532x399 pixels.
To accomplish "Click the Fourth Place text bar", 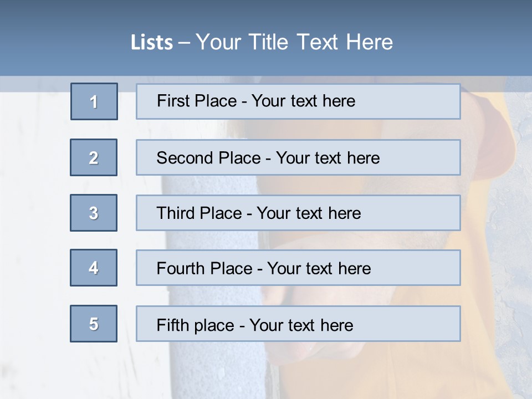I will (x=298, y=268).
